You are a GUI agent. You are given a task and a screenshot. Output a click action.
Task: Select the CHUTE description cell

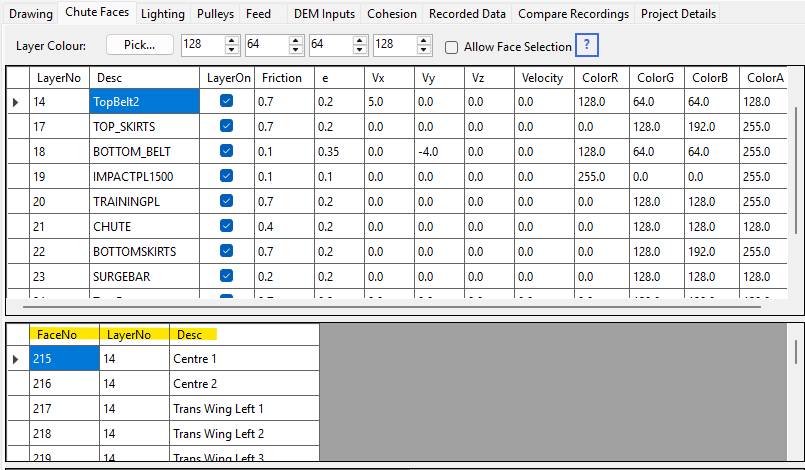[x=144, y=227]
